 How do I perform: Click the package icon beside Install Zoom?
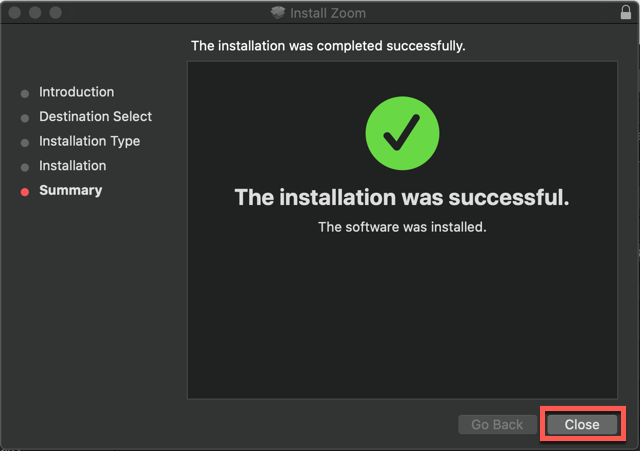[278, 13]
